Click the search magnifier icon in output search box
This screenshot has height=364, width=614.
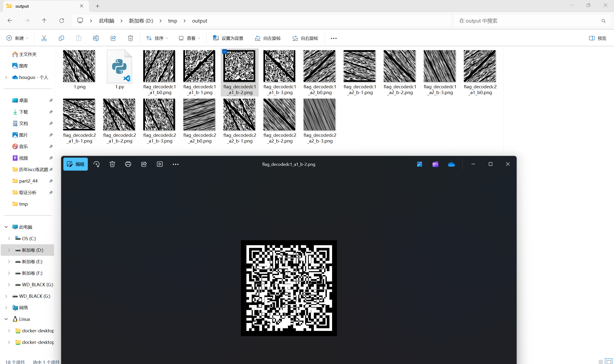[x=603, y=21]
